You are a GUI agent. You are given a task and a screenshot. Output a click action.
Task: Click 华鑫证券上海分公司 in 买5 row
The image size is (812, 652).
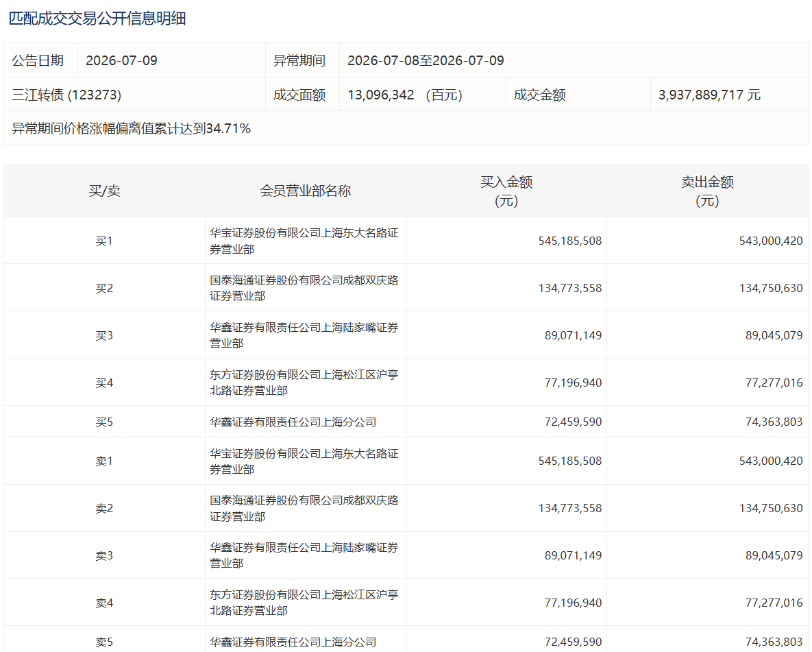(x=293, y=422)
